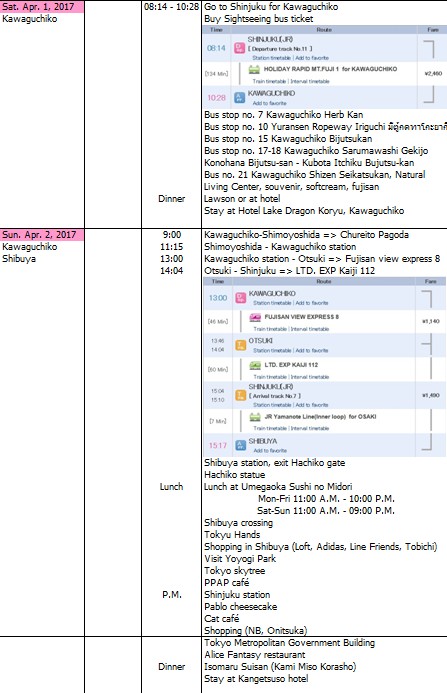Click the Fujisan View Express 8 train icon

tap(255, 317)
